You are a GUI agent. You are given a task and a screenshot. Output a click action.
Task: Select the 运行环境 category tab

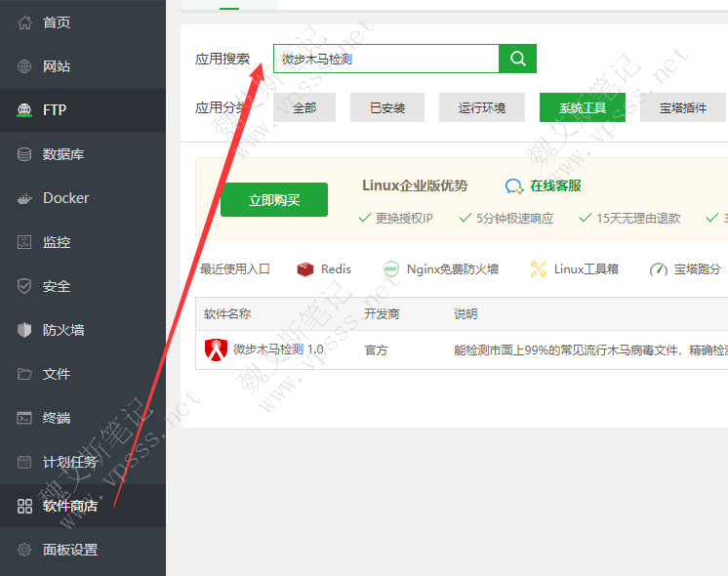point(482,108)
